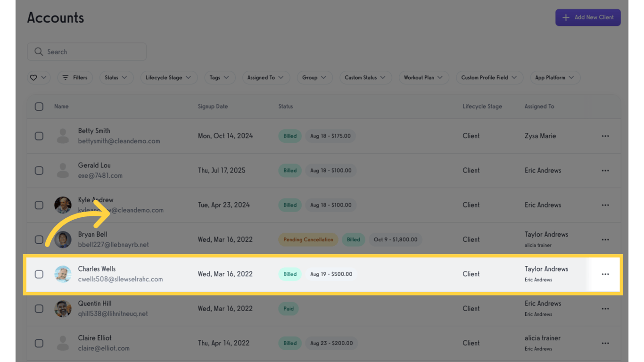Open the App Platform filter
The image size is (644, 362).
tap(555, 77)
